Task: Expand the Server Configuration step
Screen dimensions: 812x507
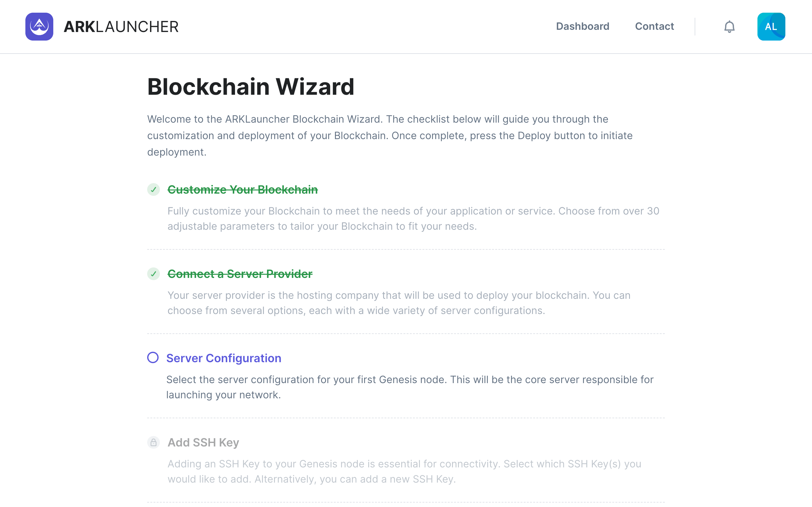Action: click(224, 358)
